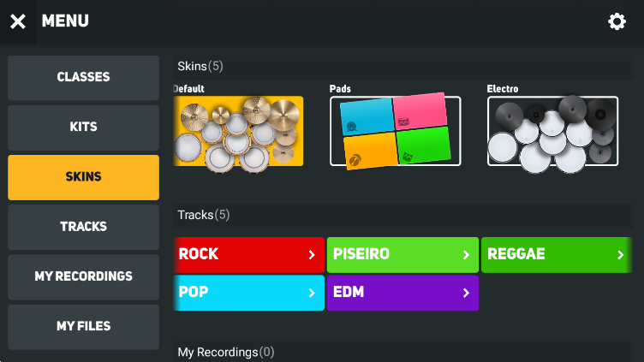
Task: Choose the Pads skin thumbnail
Action: [395, 131]
